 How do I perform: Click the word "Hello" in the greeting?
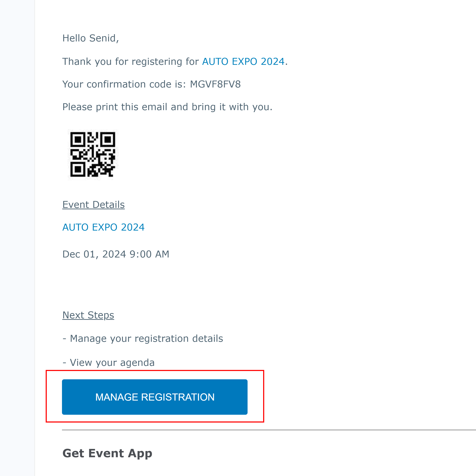(x=74, y=38)
